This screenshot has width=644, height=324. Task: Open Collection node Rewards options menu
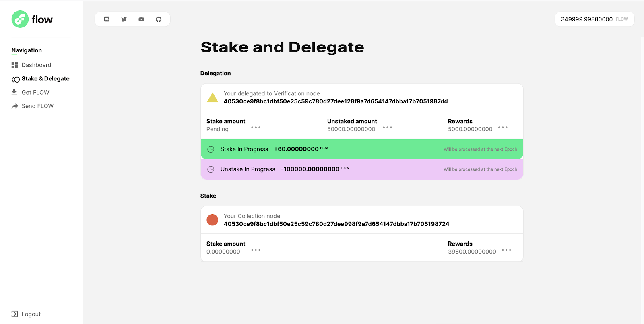[506, 250]
